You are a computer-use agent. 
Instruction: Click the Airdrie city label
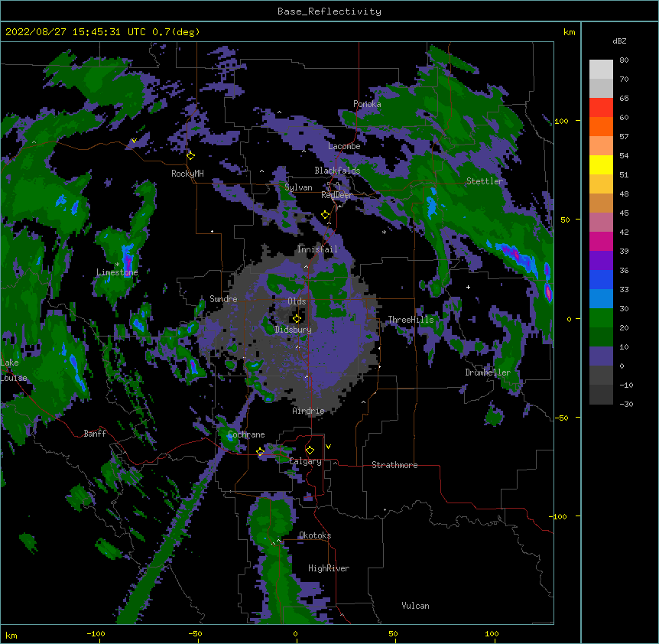308,411
